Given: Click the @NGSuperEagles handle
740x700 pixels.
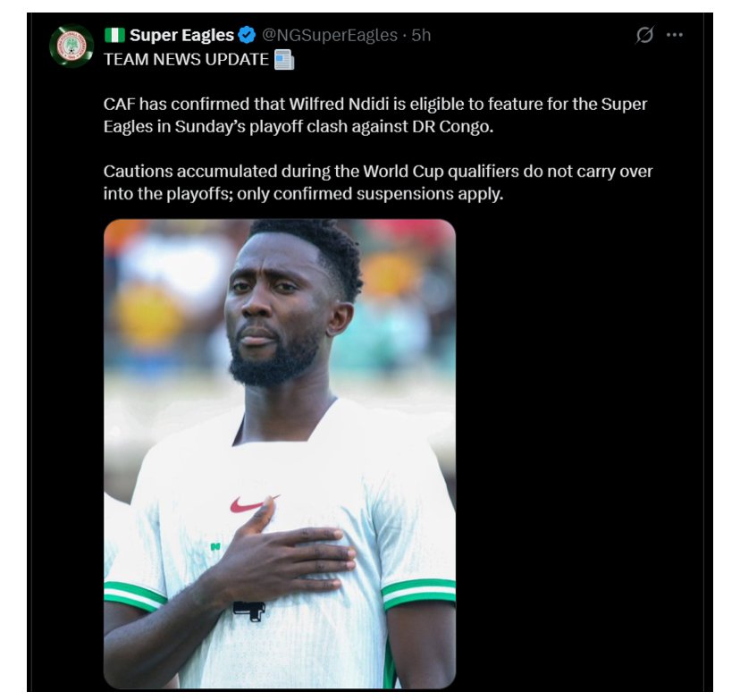Looking at the screenshot, I should (328, 36).
